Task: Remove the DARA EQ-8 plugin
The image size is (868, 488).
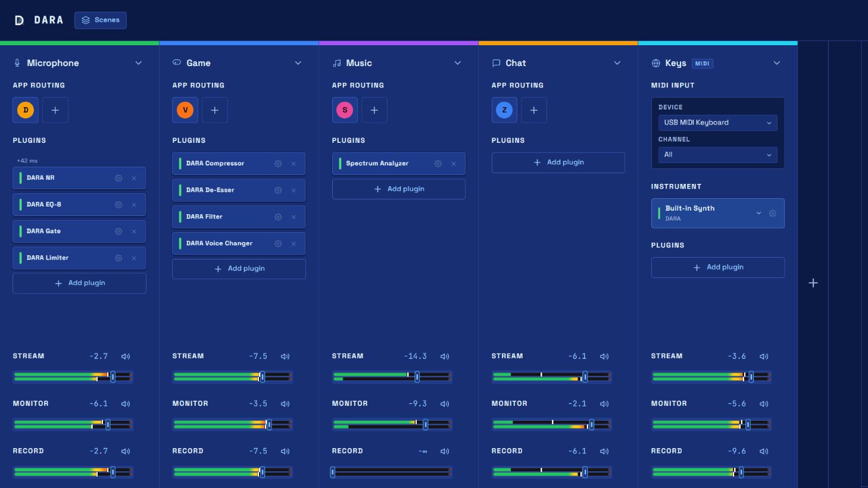Action: tap(134, 205)
